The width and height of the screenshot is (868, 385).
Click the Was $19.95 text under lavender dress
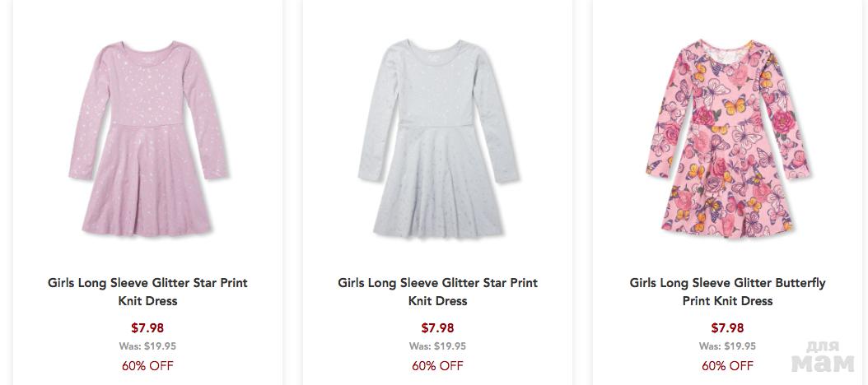[x=147, y=346]
